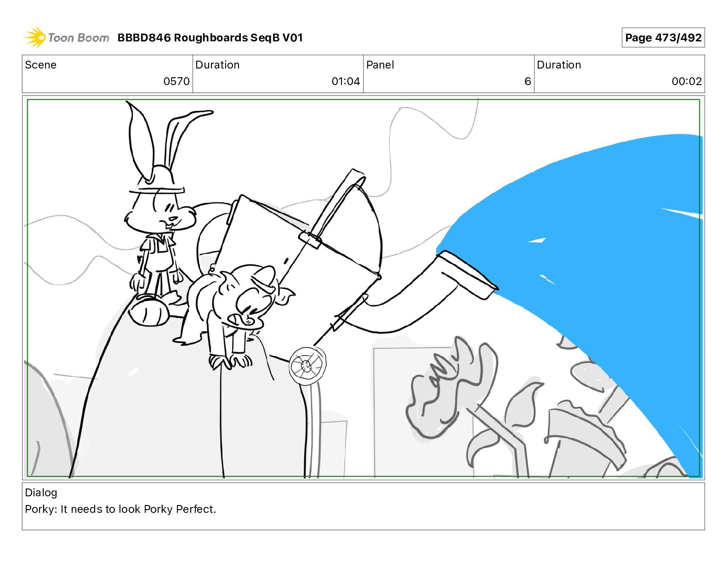This screenshot has height=563, width=728.
Task: Select the panel number '6'
Action: (x=528, y=81)
